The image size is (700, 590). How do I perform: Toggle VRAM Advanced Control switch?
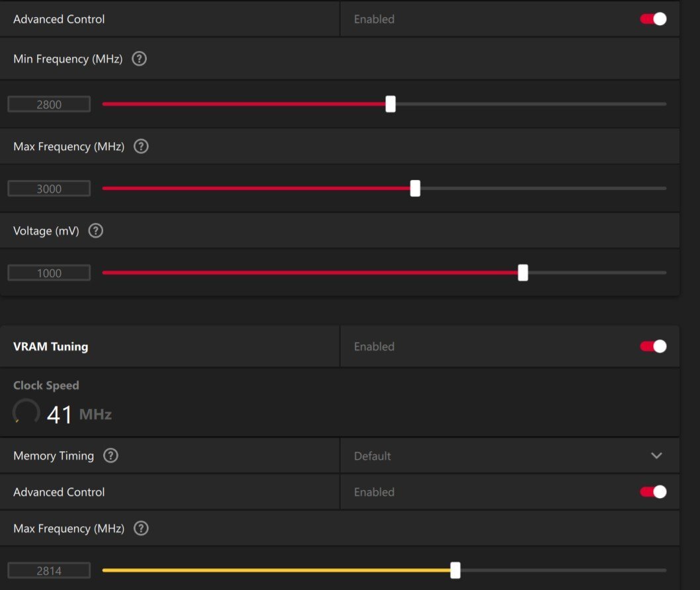tap(653, 492)
